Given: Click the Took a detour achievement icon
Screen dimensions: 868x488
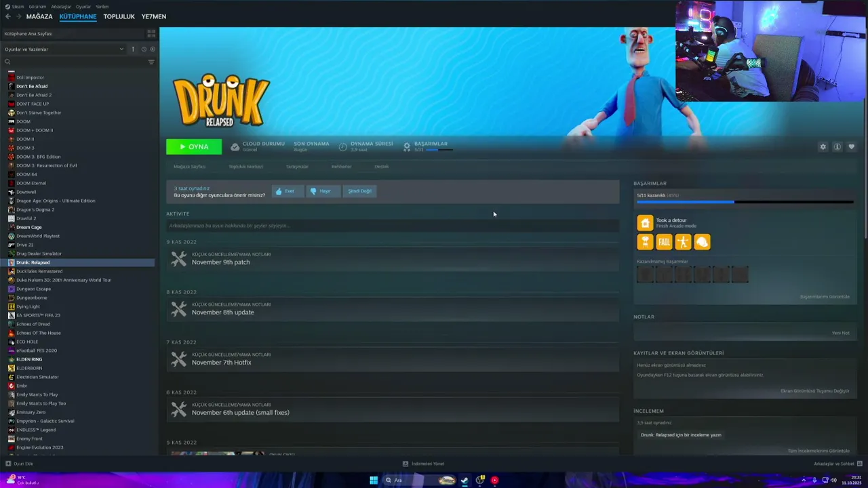Looking at the screenshot, I should [x=645, y=223].
